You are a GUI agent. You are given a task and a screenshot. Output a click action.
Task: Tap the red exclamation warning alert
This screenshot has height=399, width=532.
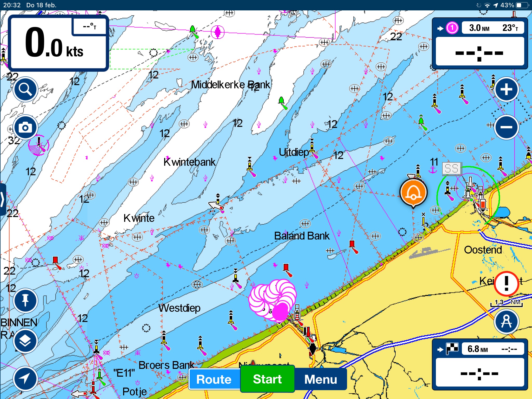click(506, 284)
